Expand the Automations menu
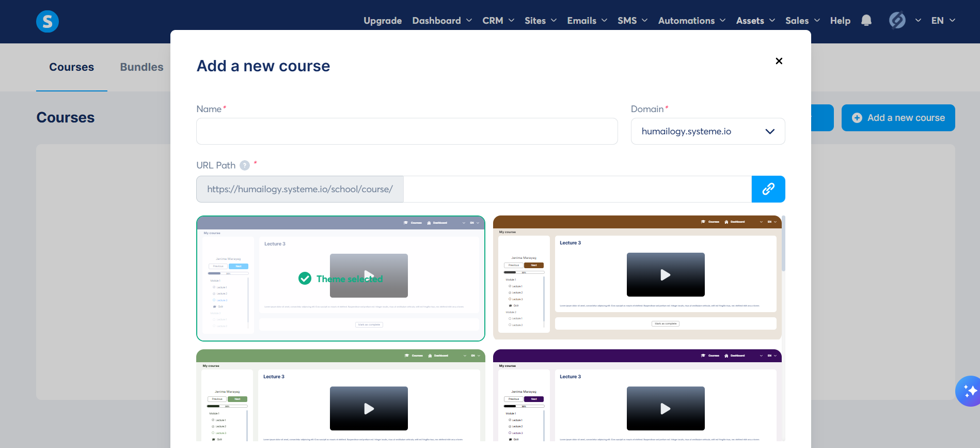This screenshot has height=448, width=980. pyautogui.click(x=692, y=21)
